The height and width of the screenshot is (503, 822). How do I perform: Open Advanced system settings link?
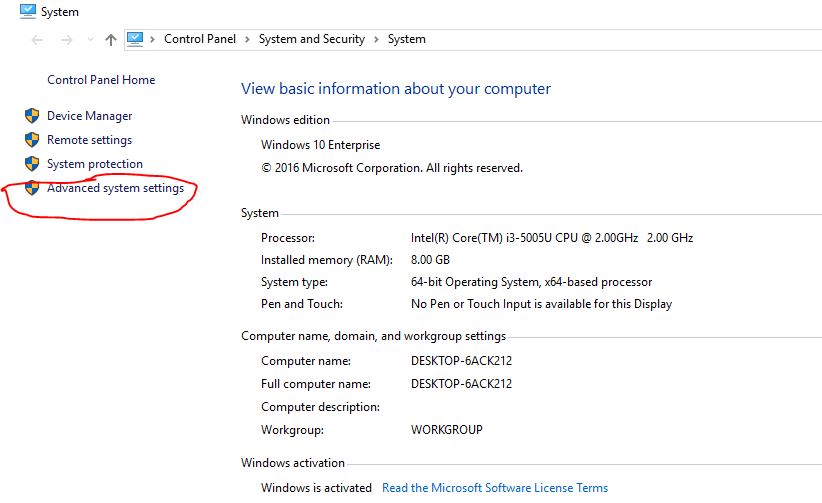[115, 188]
